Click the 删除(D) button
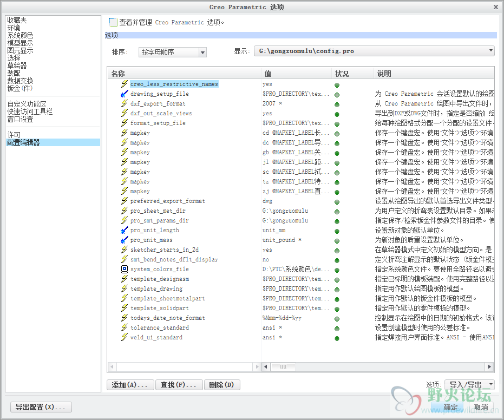 click(222, 385)
